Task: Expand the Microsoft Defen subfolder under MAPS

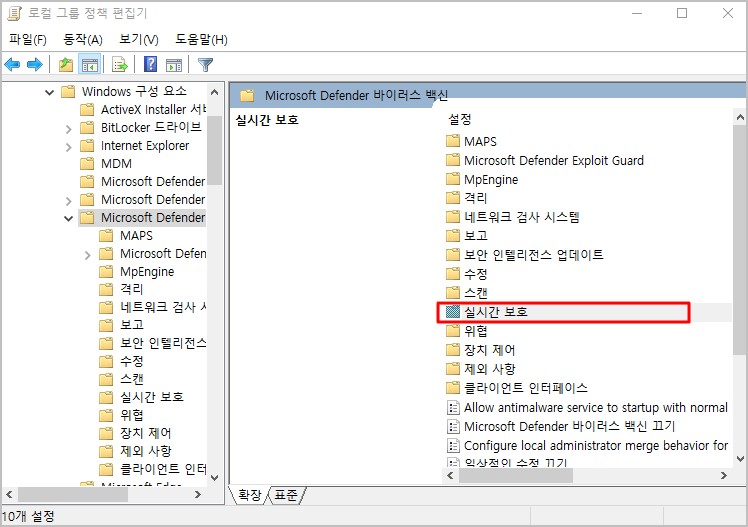Action: click(87, 255)
